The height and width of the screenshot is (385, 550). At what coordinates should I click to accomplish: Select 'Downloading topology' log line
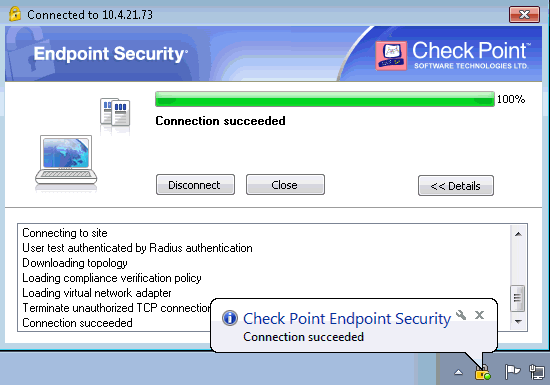(x=75, y=263)
